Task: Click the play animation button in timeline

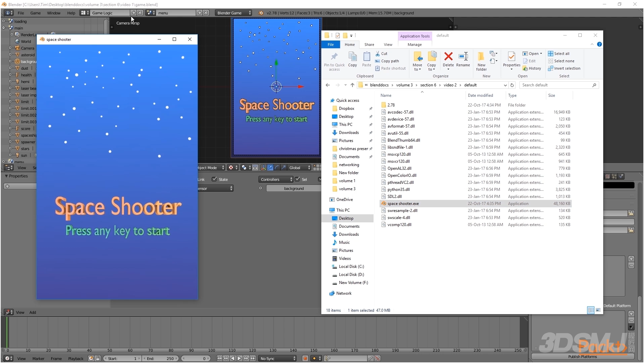Action: click(239, 358)
